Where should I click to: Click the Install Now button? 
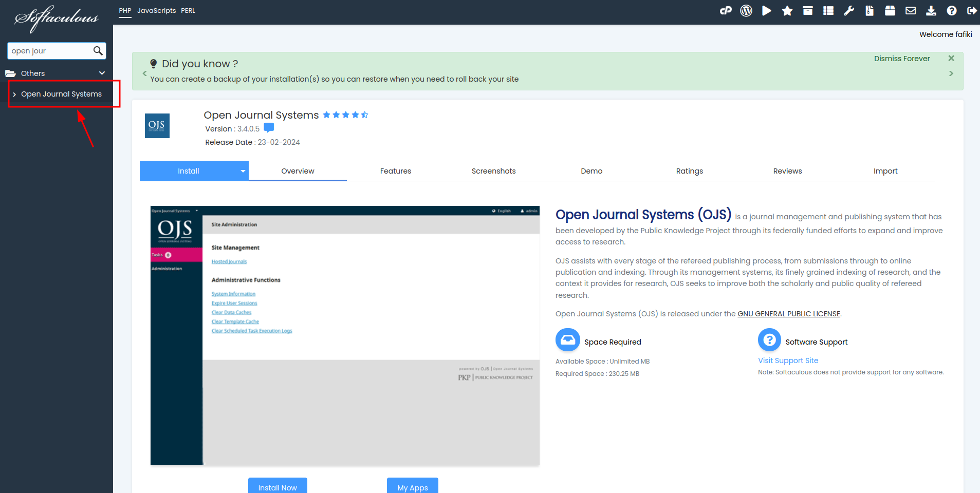pyautogui.click(x=278, y=486)
